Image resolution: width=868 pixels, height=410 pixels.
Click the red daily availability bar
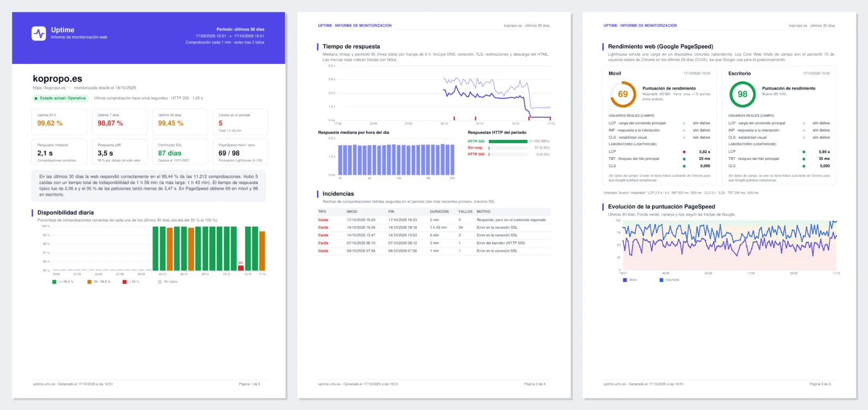(241, 267)
